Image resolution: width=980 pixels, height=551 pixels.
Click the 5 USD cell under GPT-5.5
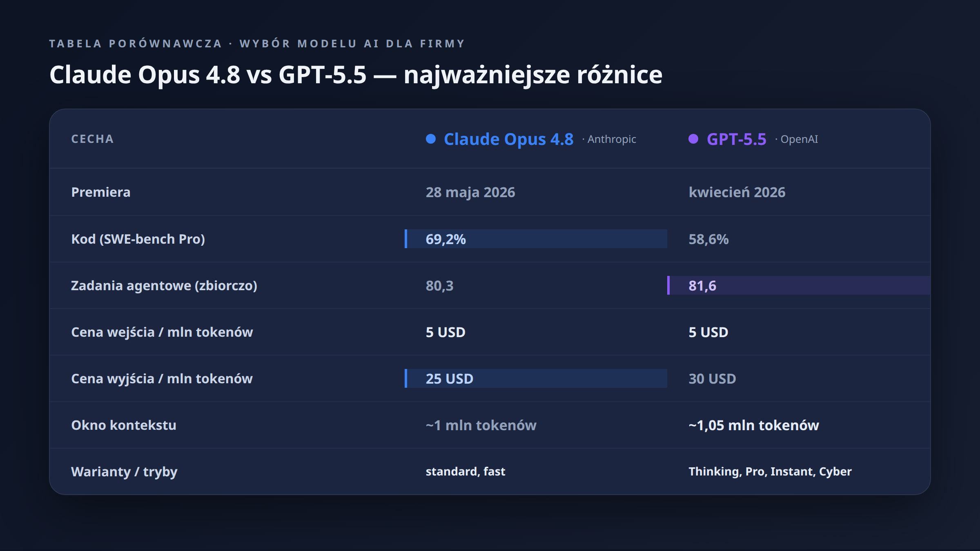(x=708, y=332)
